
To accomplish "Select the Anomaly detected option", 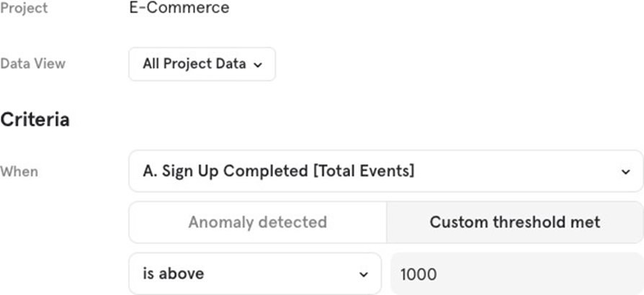I will click(258, 222).
